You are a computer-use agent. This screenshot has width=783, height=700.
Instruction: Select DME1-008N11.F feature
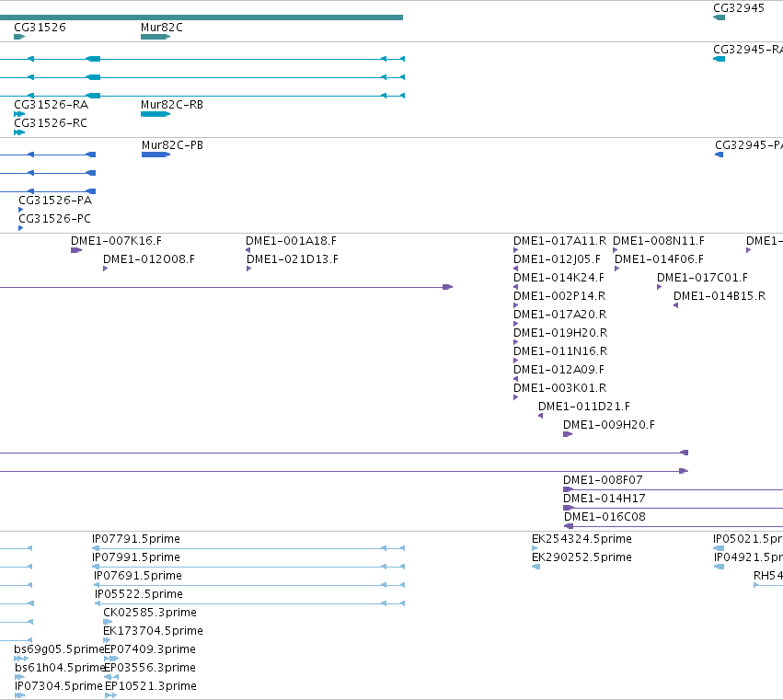pyautogui.click(x=616, y=250)
